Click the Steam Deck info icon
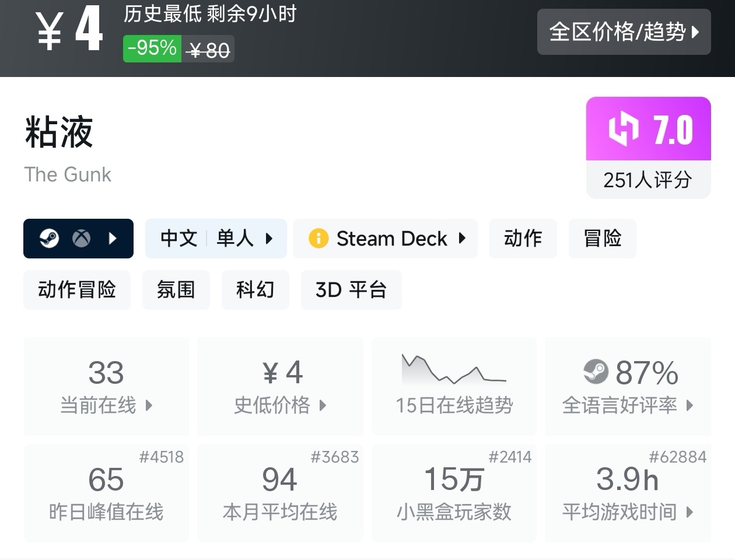Viewport: 735px width, 560px height. point(318,239)
